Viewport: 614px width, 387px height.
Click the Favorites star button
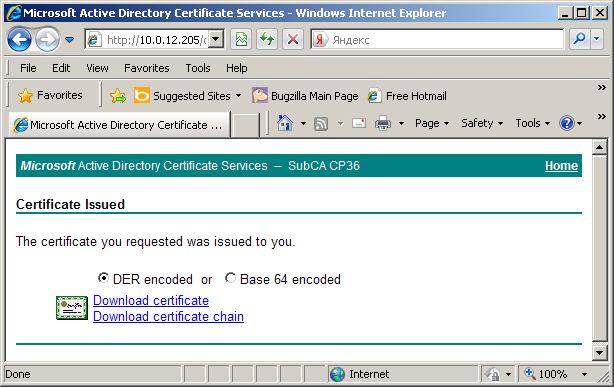[x=50, y=95]
